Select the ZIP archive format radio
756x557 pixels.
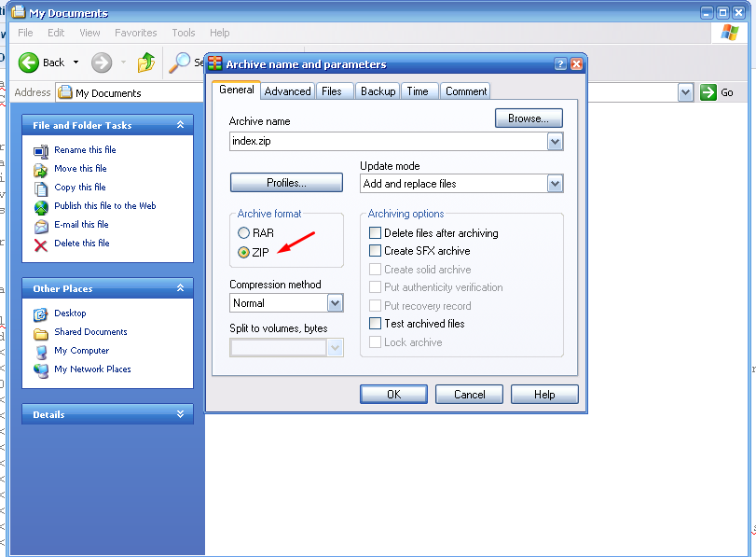[243, 252]
